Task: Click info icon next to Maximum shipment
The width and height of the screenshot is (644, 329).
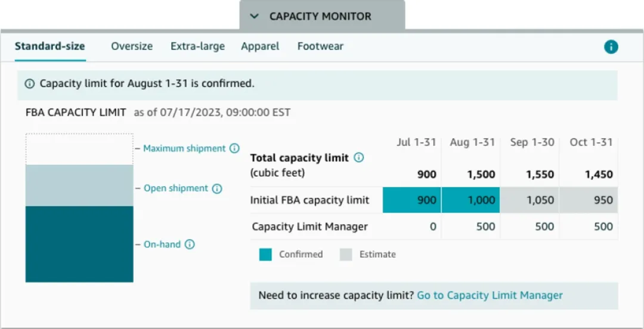Action: pos(234,148)
